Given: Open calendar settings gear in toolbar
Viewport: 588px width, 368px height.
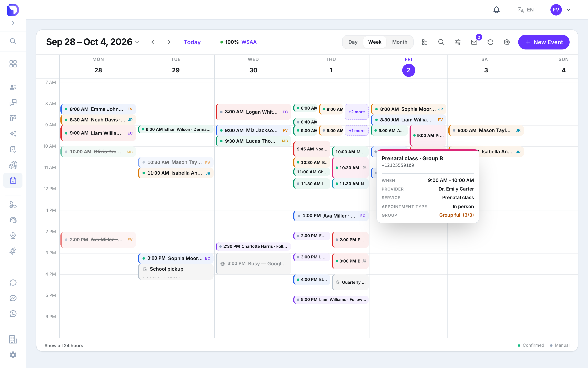Looking at the screenshot, I should (507, 42).
